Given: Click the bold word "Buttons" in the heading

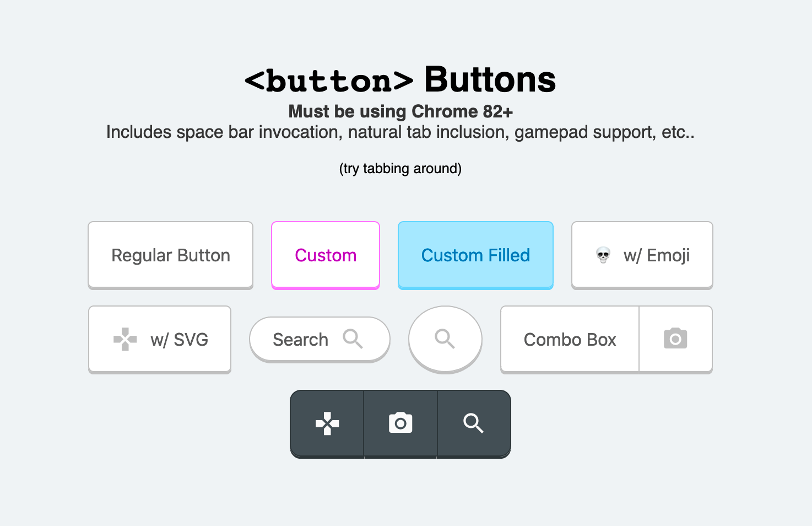Looking at the screenshot, I should point(490,80).
